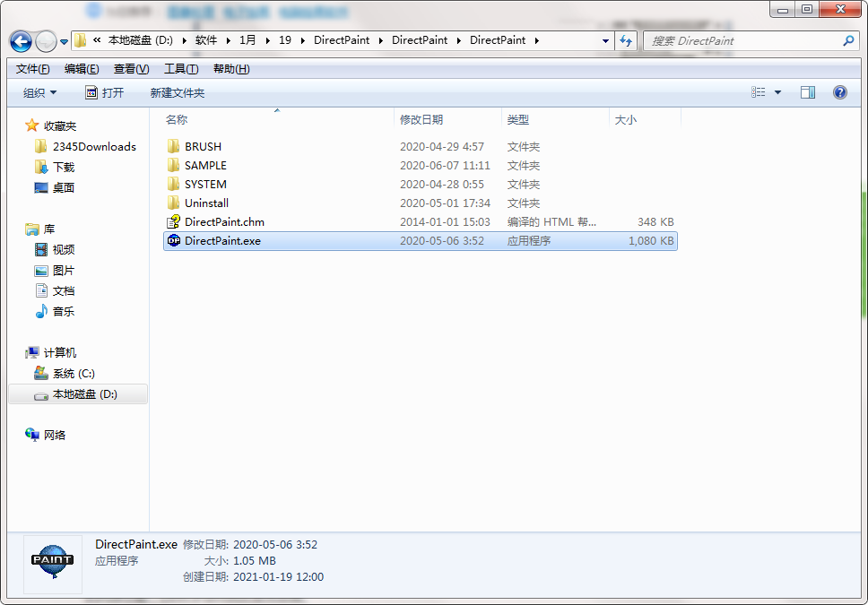Click 1月 breadcrumb in address bar
The height and width of the screenshot is (605, 868).
(247, 40)
